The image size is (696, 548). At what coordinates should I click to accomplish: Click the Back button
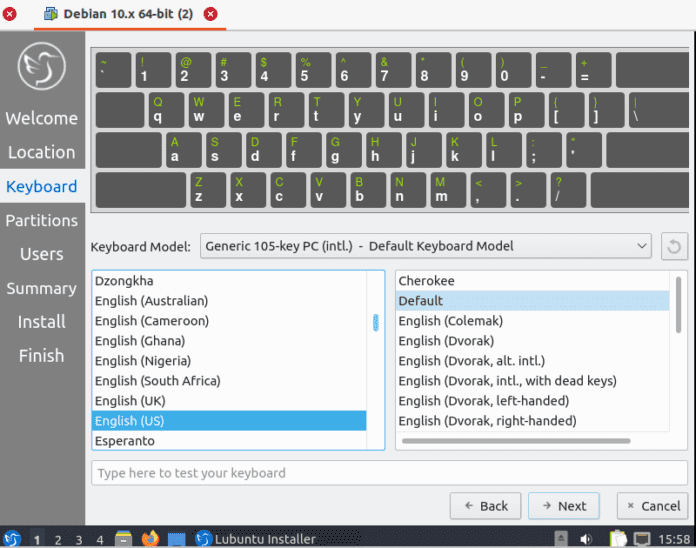[x=485, y=506]
